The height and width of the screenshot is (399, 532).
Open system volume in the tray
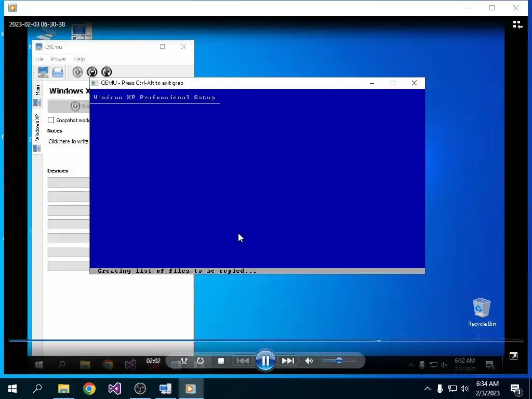[464, 389]
